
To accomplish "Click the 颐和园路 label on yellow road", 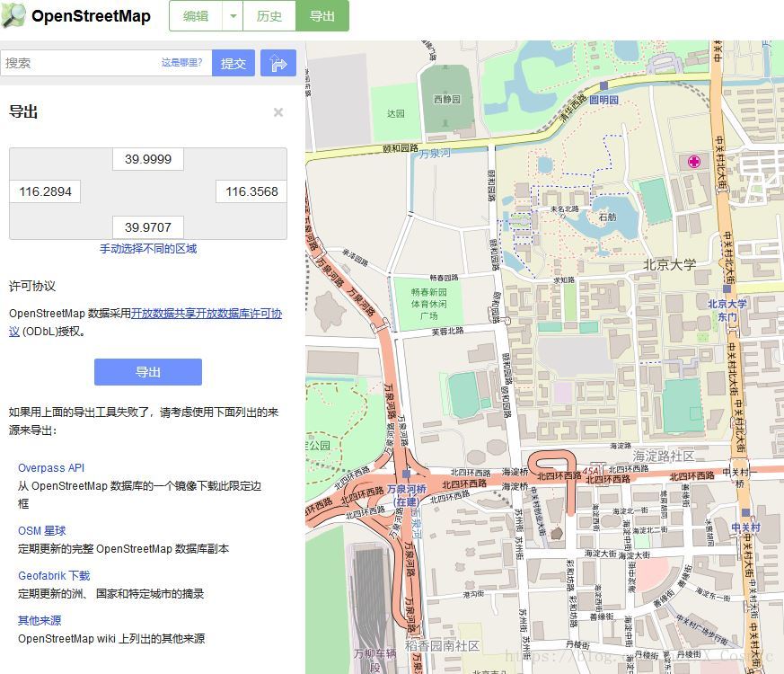I will (401, 148).
